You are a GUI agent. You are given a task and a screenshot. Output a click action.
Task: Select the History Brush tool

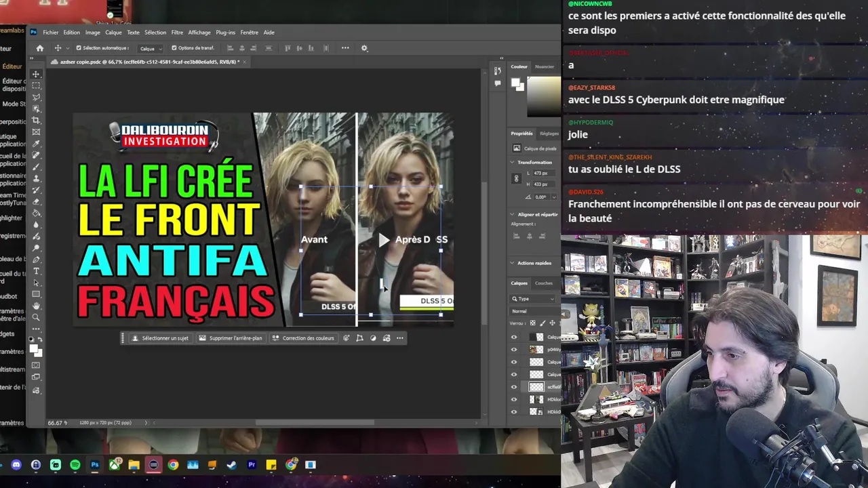[36, 190]
